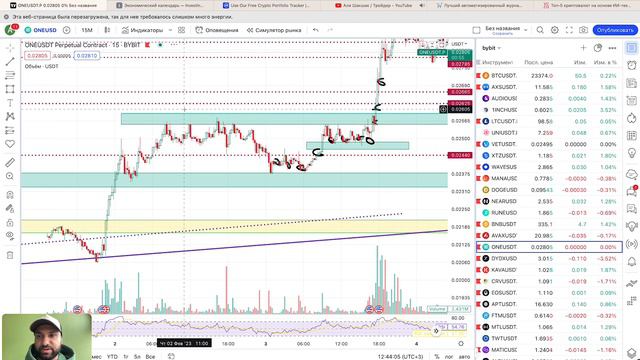Open the patterns drawing tool

[x=10, y=117]
